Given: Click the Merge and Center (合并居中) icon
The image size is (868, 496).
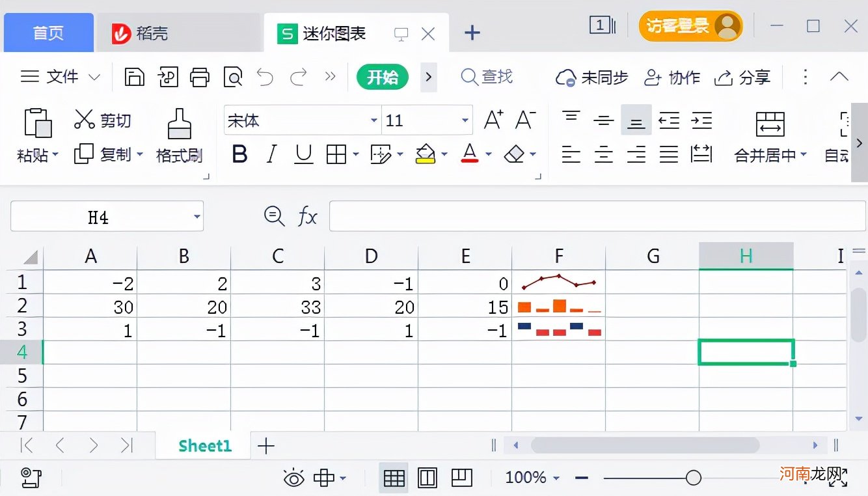Looking at the screenshot, I should point(770,124).
